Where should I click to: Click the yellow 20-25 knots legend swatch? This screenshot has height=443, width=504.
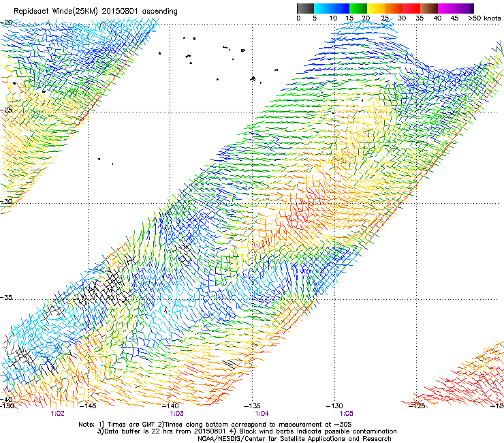pos(376,8)
